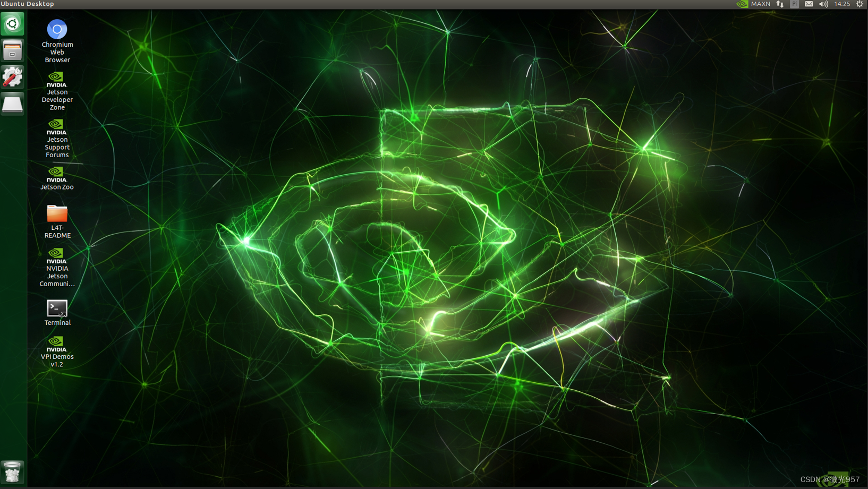Open the mail messaging indicator
868x489 pixels.
(x=809, y=4)
